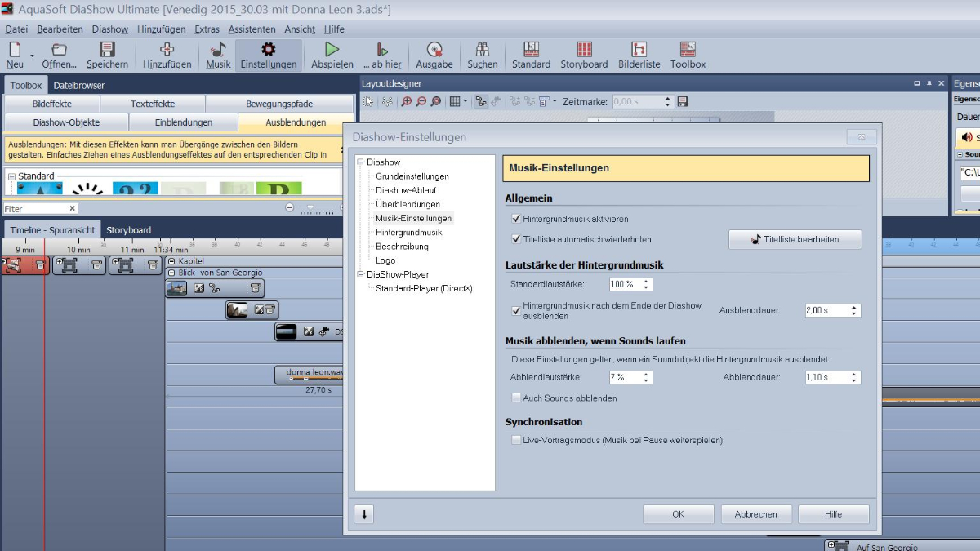The height and width of the screenshot is (551, 980).
Task: Open the Suchen binoculars icon
Action: click(x=482, y=54)
